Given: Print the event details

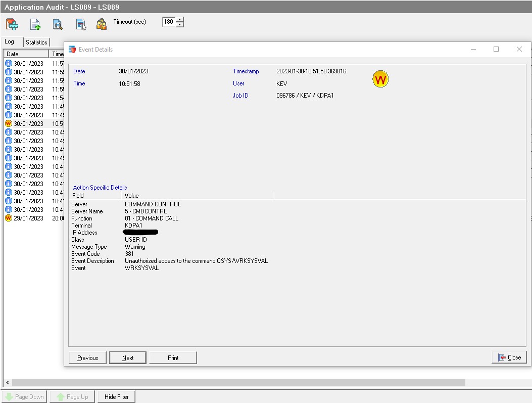Looking at the screenshot, I should point(173,357).
